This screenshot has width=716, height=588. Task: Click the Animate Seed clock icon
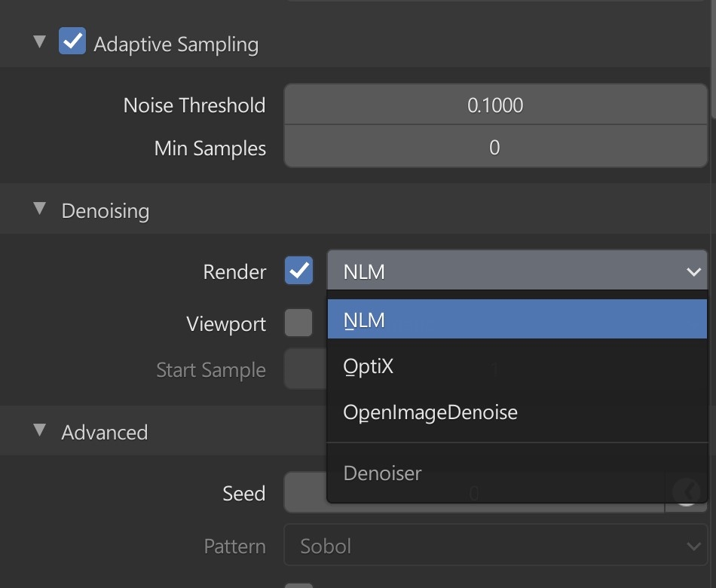687,492
